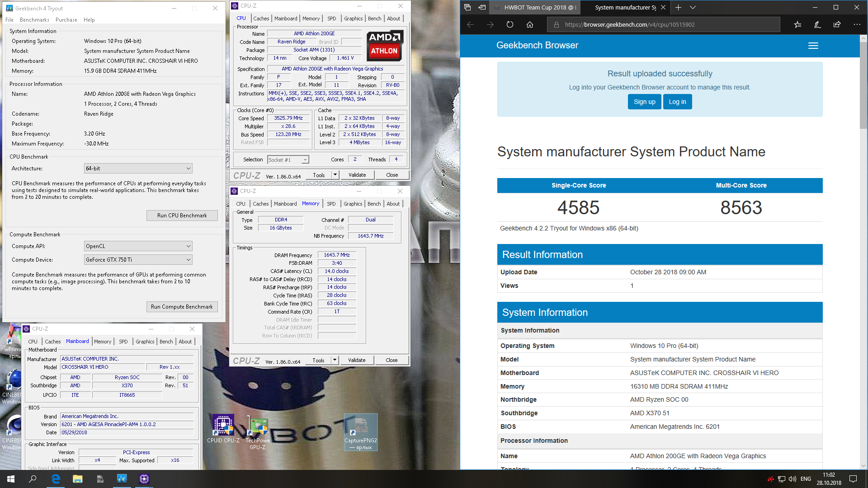
Task: Switch to About tab in Mainboard CPU-Z
Action: coord(185,342)
